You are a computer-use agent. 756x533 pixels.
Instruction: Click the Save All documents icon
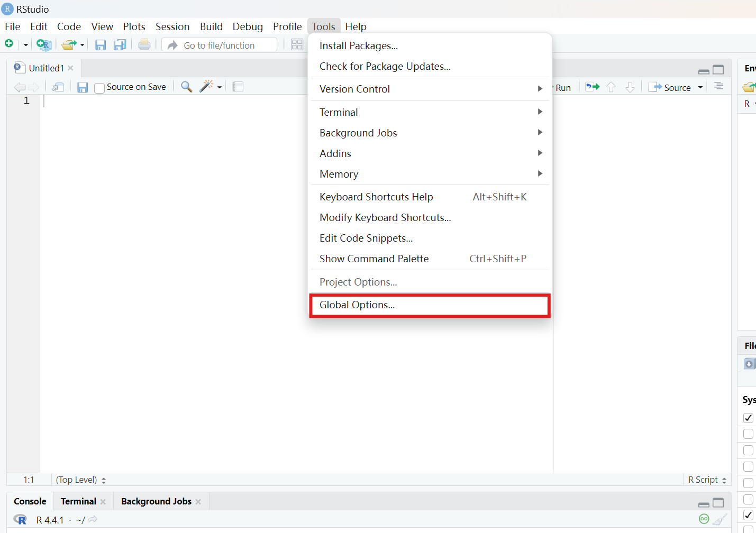pyautogui.click(x=120, y=45)
